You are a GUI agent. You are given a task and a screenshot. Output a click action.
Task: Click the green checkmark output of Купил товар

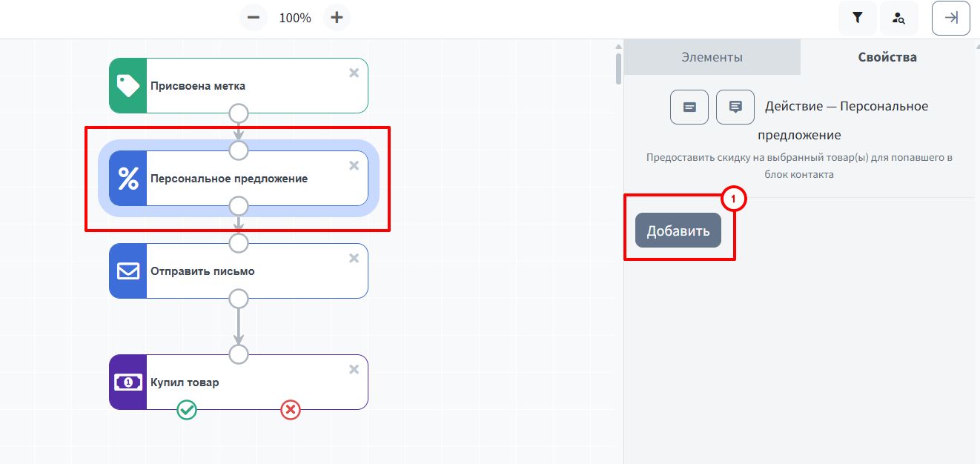[187, 409]
